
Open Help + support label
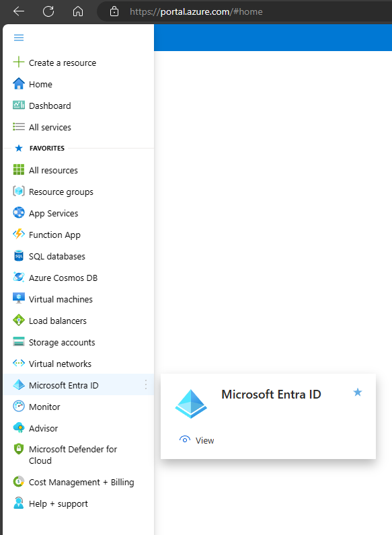coord(58,503)
